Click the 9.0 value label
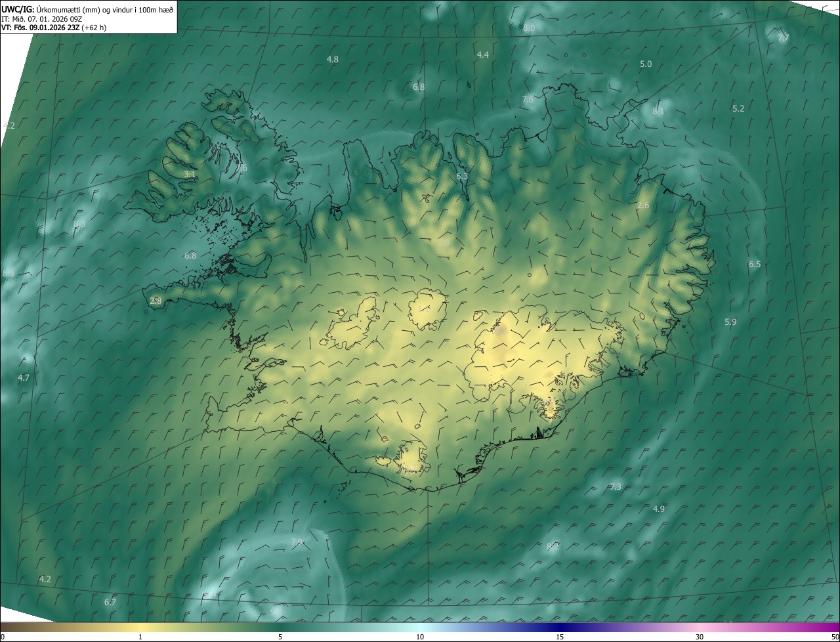Screen dimensions: 840x642 coord(276,611)
